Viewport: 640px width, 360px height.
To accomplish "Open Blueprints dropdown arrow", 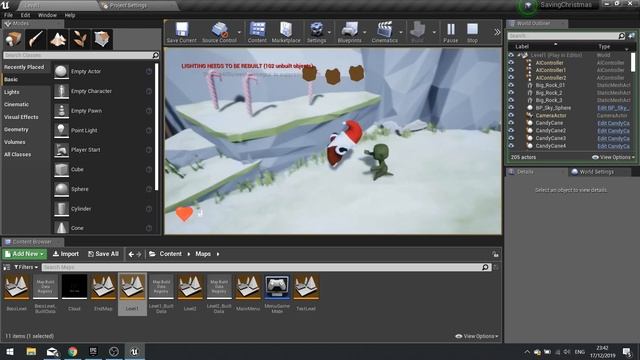I will [x=364, y=32].
